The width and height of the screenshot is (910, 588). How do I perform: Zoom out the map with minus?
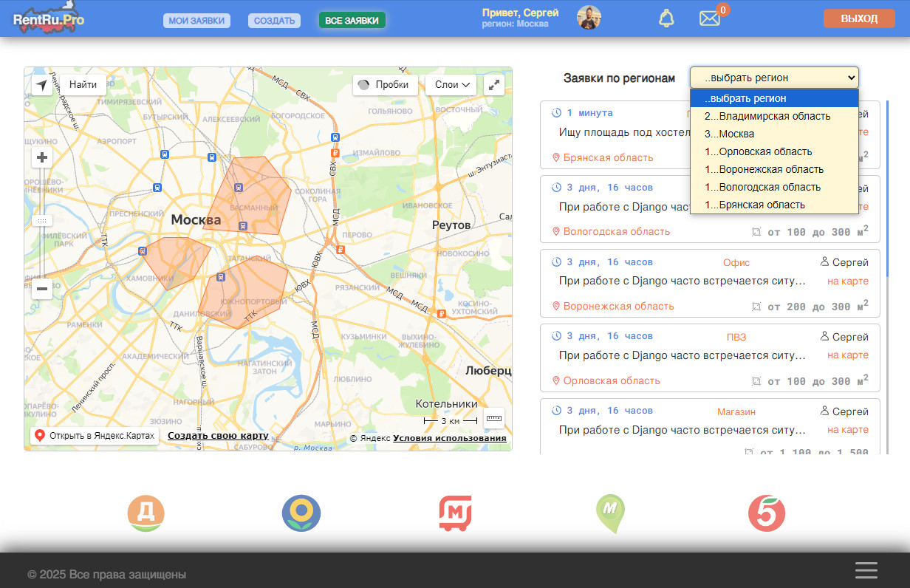[42, 289]
